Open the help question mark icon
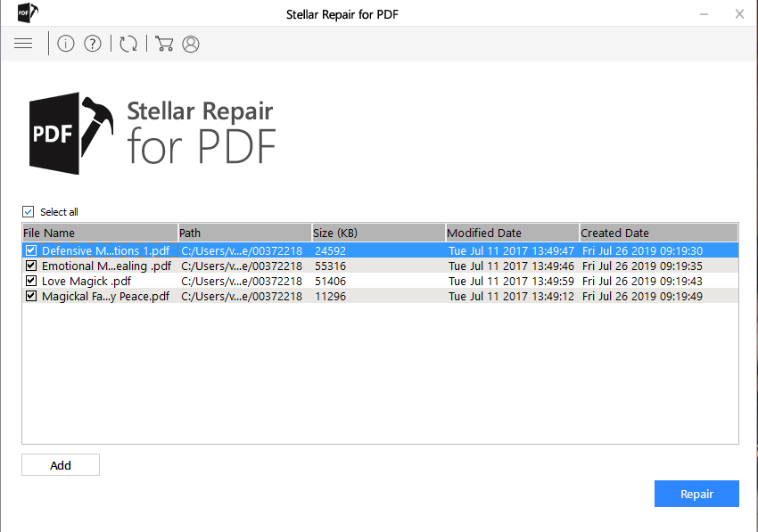The height and width of the screenshot is (532, 758). pyautogui.click(x=93, y=44)
